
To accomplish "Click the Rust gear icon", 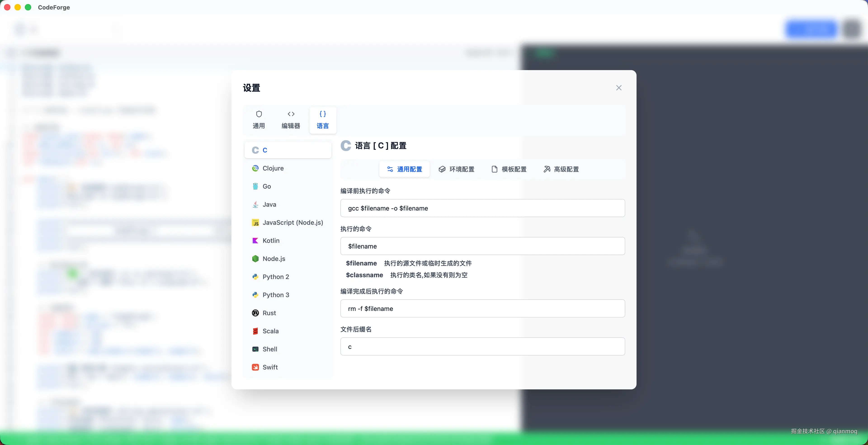I will coord(255,313).
